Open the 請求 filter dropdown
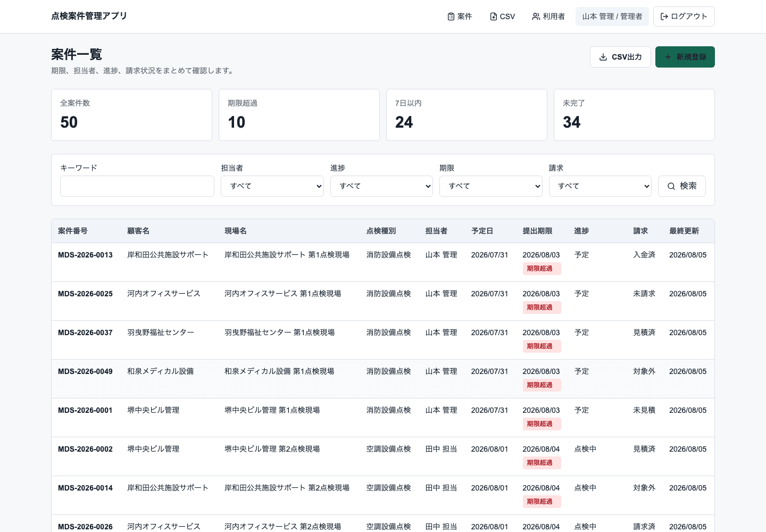Viewport: 766px width, 532px height. tap(600, 186)
